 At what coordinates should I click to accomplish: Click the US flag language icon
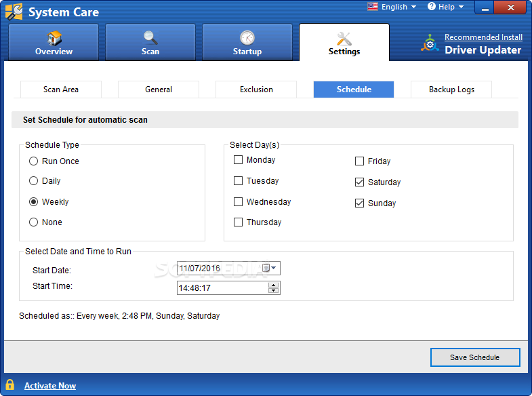click(x=373, y=7)
